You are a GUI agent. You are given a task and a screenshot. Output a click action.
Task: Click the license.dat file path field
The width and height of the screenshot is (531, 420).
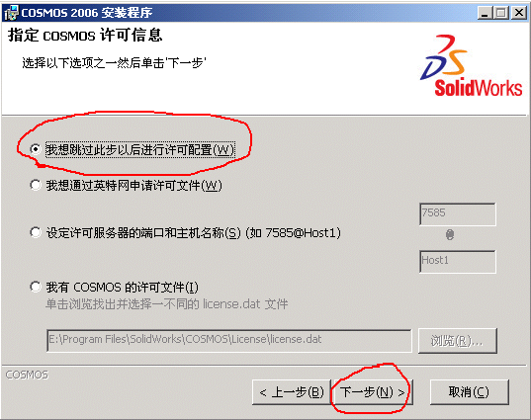pos(229,341)
